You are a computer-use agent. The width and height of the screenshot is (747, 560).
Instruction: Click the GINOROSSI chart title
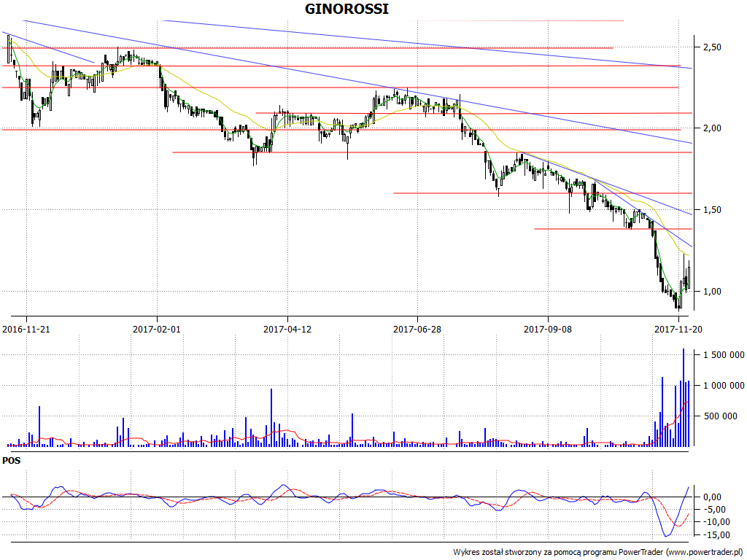347,9
